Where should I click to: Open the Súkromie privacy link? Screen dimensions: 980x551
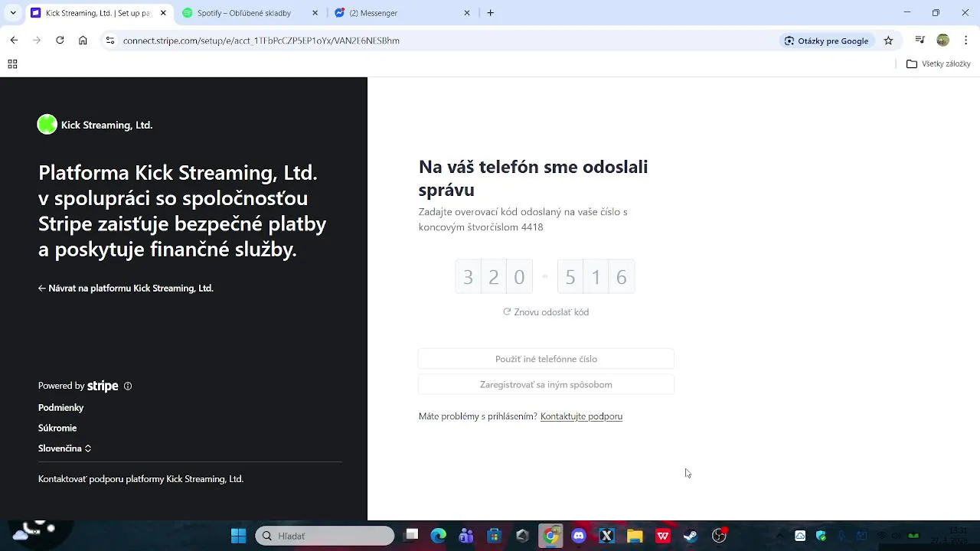coord(57,429)
